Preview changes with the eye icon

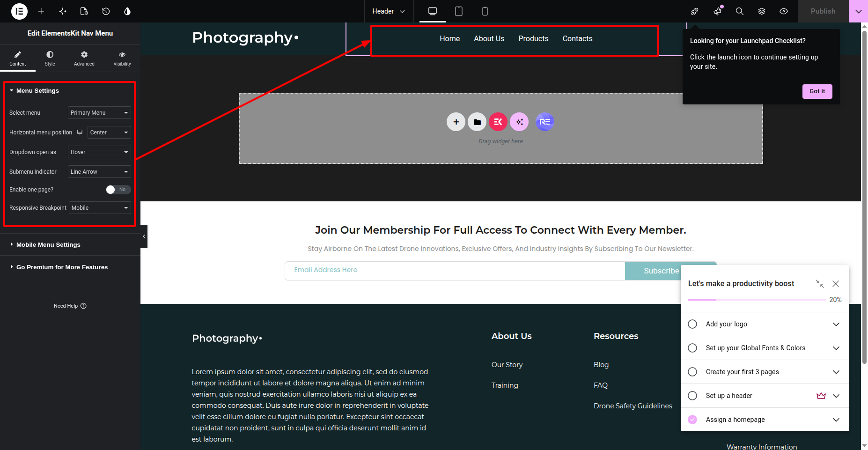[x=784, y=11]
